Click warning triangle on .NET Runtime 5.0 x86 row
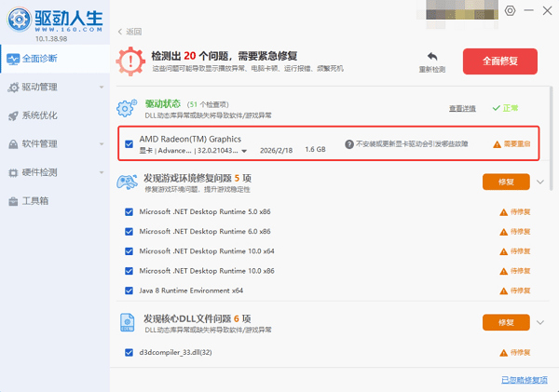The height and width of the screenshot is (392, 559). point(503,212)
